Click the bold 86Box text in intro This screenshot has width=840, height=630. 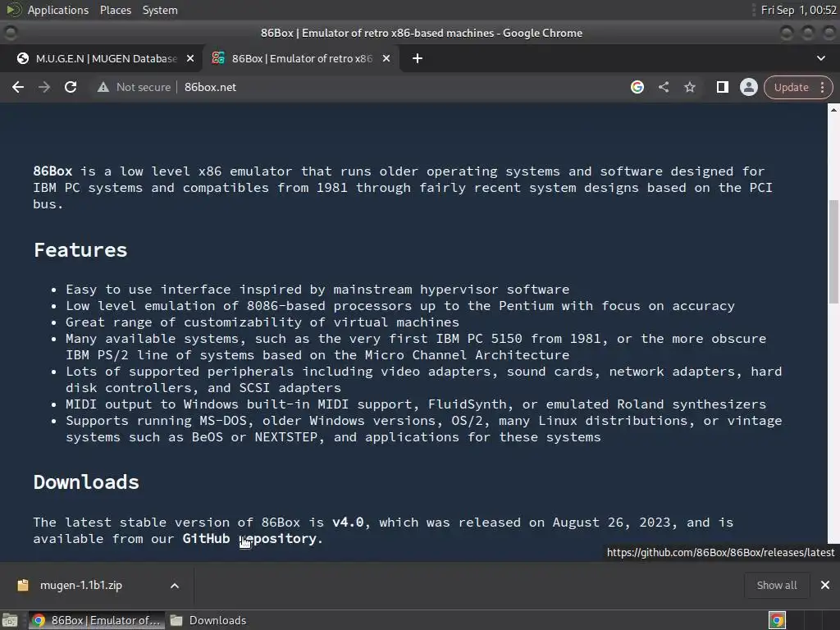pos(52,171)
